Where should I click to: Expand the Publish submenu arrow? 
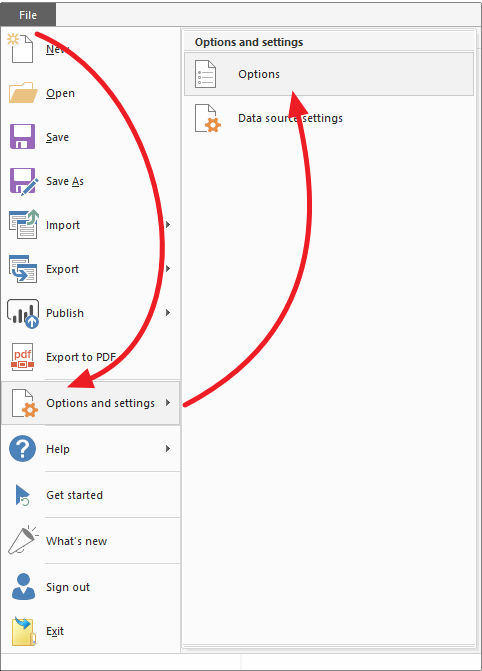168,313
